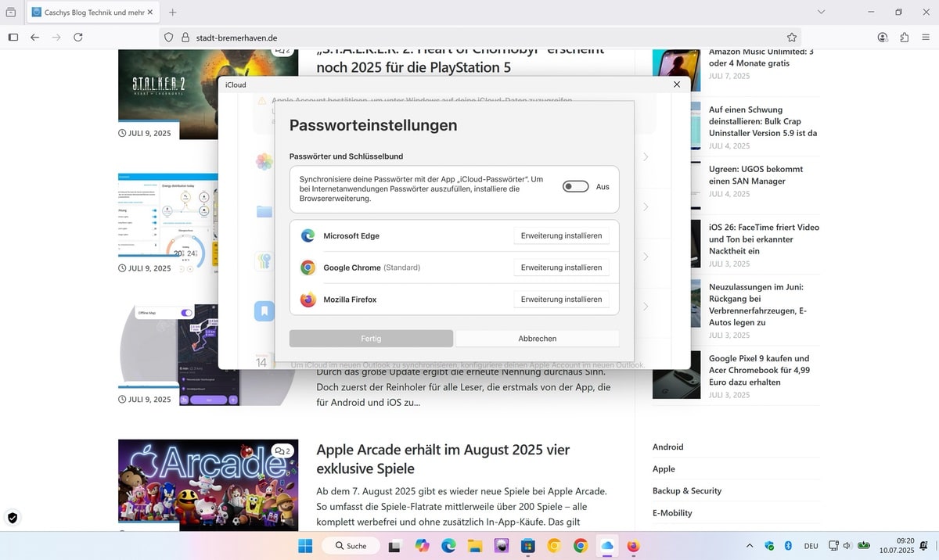Image resolution: width=939 pixels, height=560 pixels.
Task: Open the Apple Arcade article thumbnail
Action: 208,484
